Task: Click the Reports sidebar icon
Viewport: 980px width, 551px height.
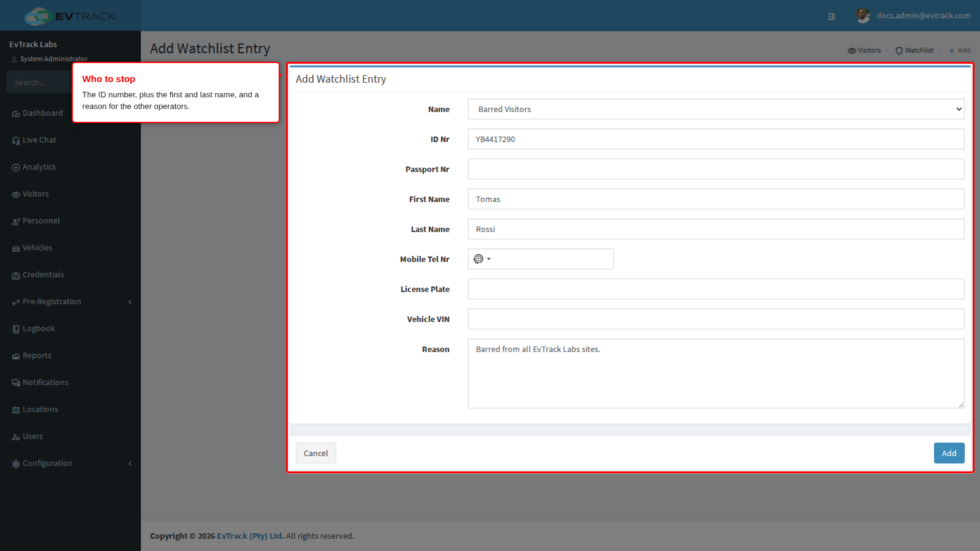Action: tap(16, 356)
